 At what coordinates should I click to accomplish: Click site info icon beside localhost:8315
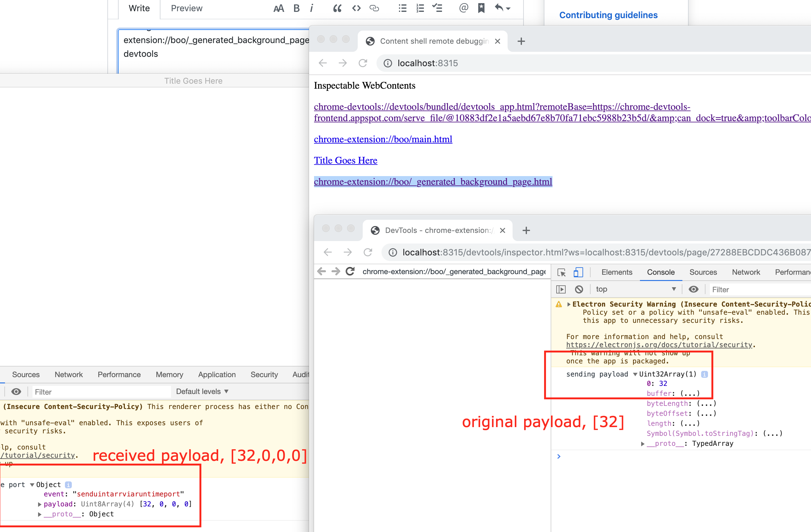387,63
